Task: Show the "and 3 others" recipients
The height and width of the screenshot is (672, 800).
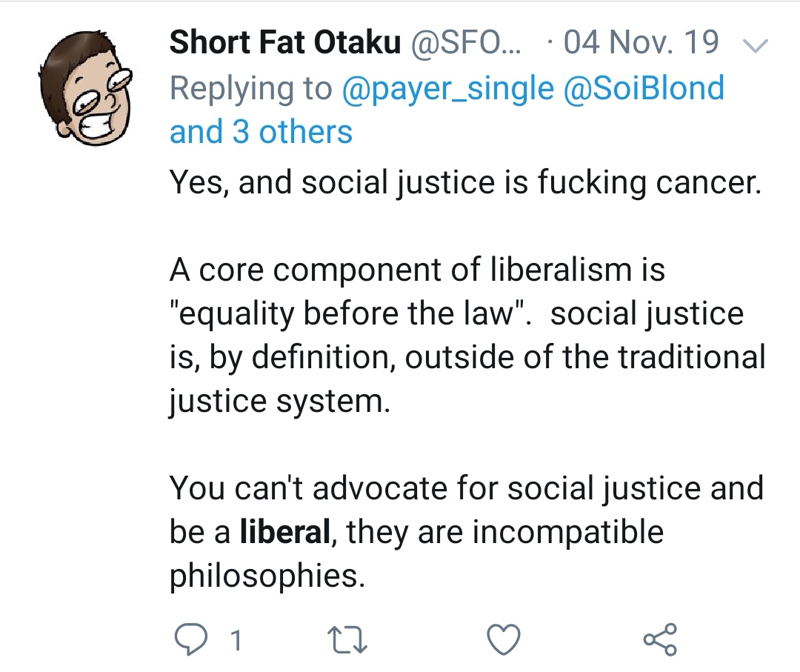Action: point(261,132)
